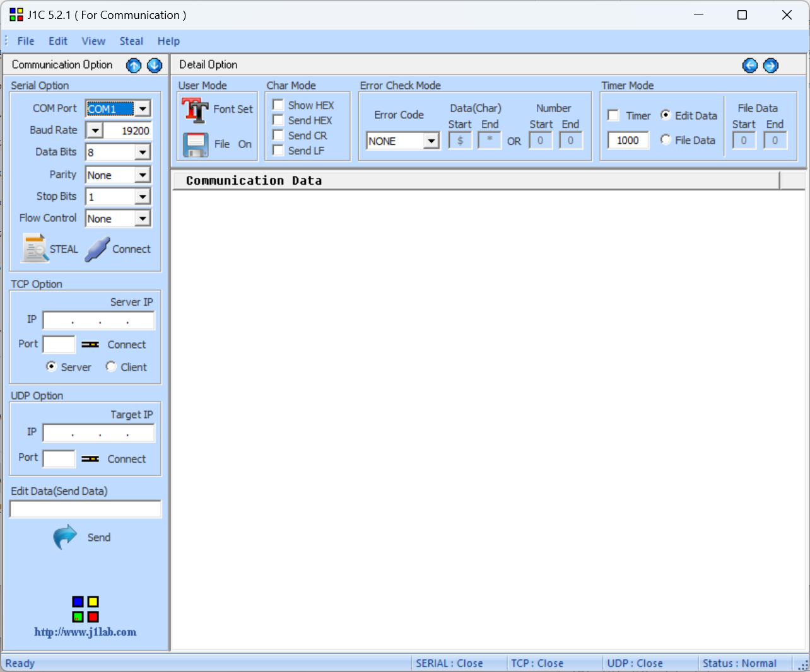Toggle the Send CR checkbox
810x672 pixels.
click(278, 135)
